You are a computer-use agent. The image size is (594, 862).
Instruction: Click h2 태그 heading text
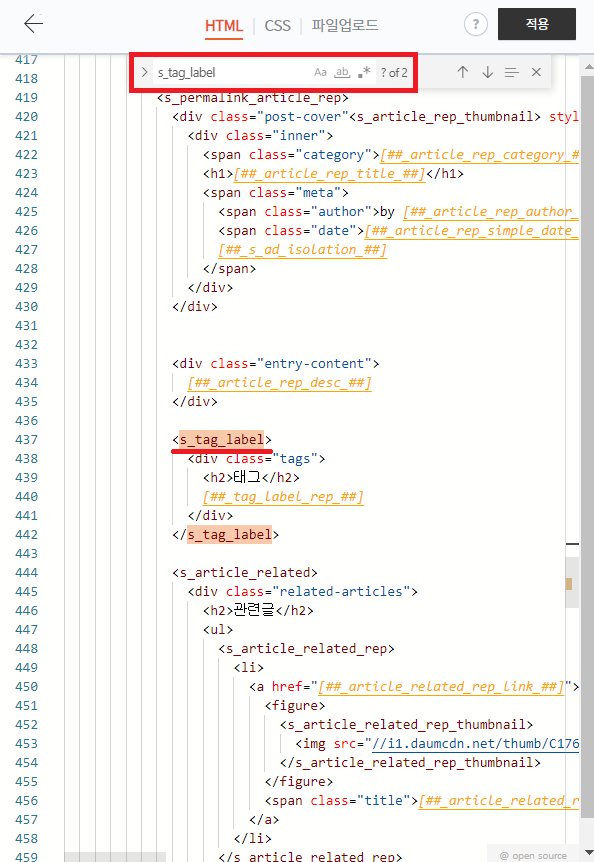click(x=247, y=477)
